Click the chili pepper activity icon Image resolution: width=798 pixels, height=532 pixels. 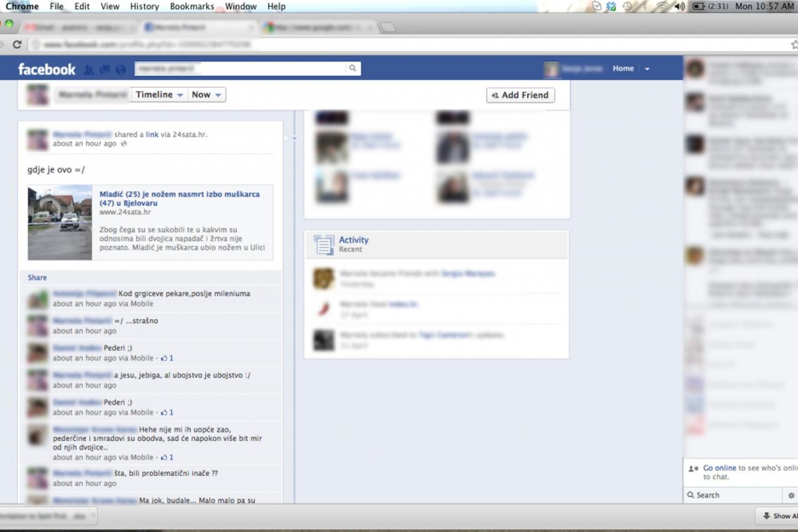tap(324, 308)
